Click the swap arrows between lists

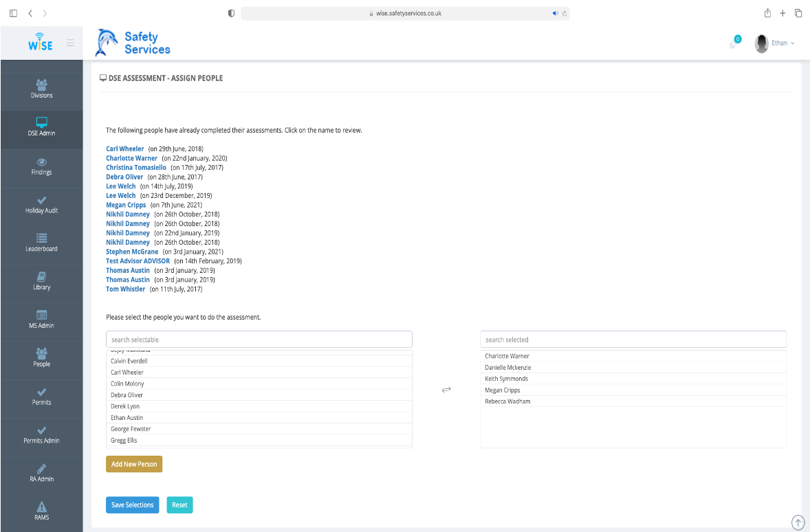(446, 390)
